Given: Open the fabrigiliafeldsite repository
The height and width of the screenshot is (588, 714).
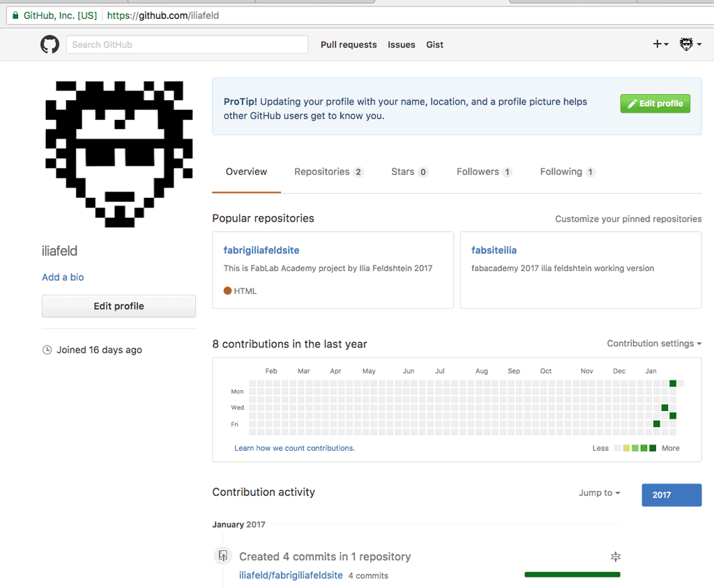Looking at the screenshot, I should [x=261, y=250].
